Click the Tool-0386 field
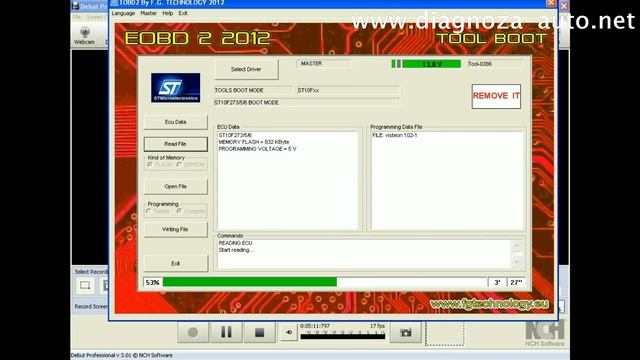The width and height of the screenshot is (640, 360). (x=495, y=64)
